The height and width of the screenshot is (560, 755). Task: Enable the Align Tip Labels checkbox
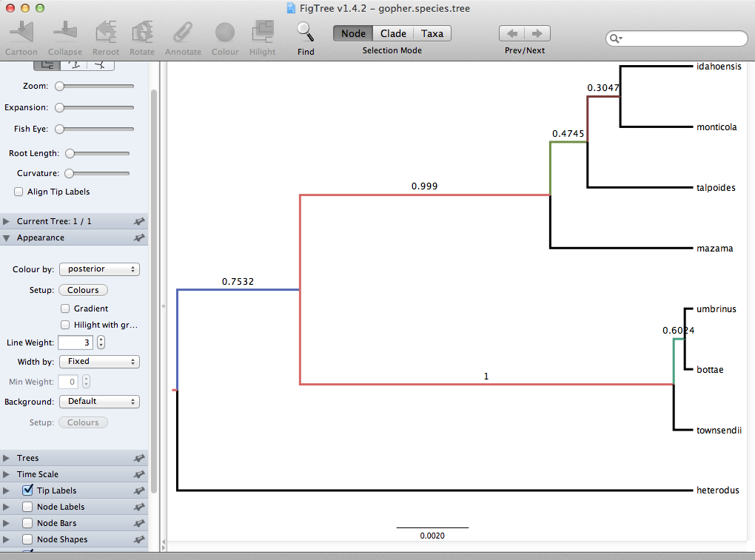pos(19,192)
